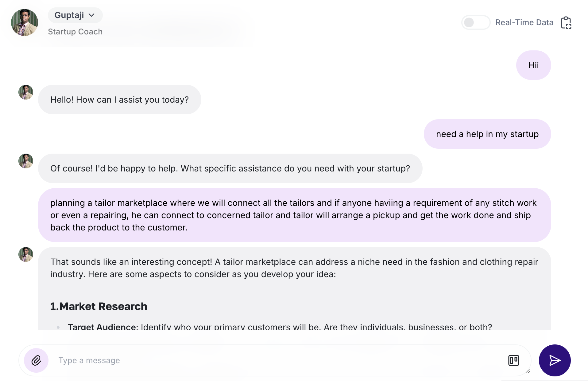The width and height of the screenshot is (588, 381).
Task: Click the avatar beside the startup assistance message
Action: 26,161
